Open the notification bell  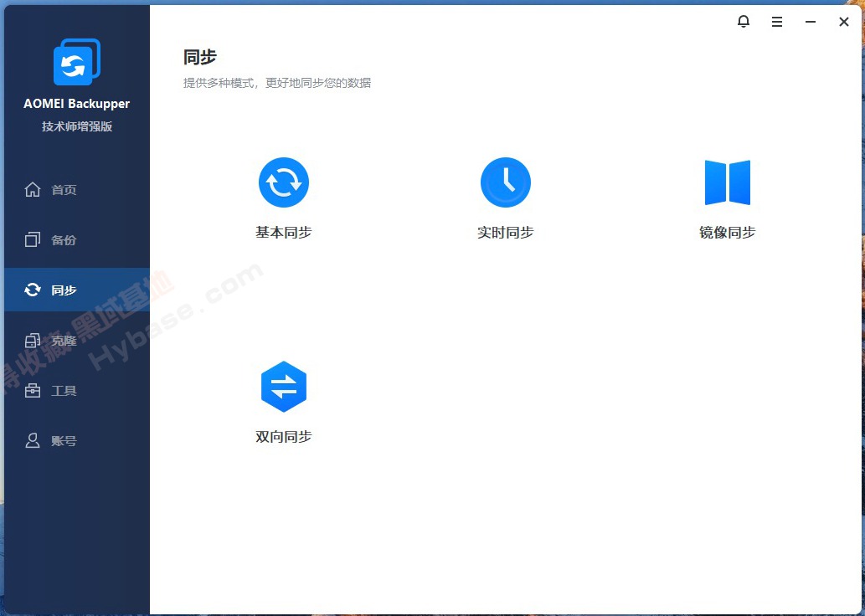point(744,22)
